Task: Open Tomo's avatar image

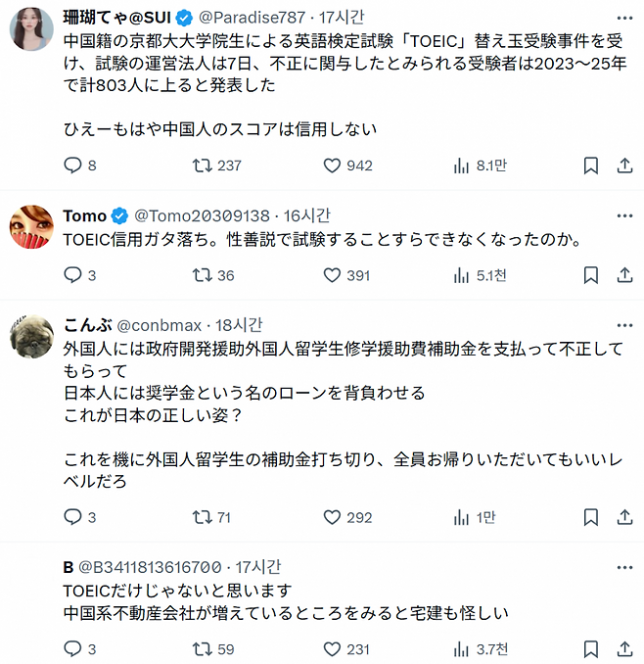Action: click(30, 227)
